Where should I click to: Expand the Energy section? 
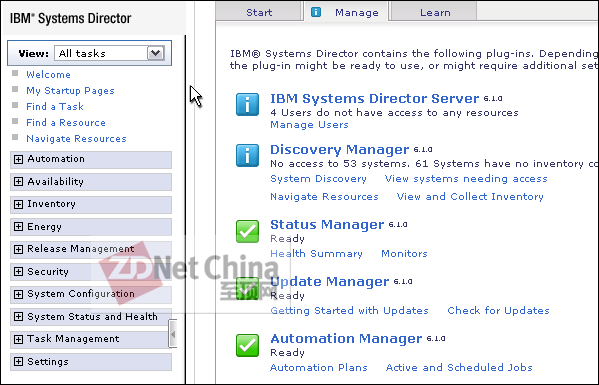click(18, 227)
